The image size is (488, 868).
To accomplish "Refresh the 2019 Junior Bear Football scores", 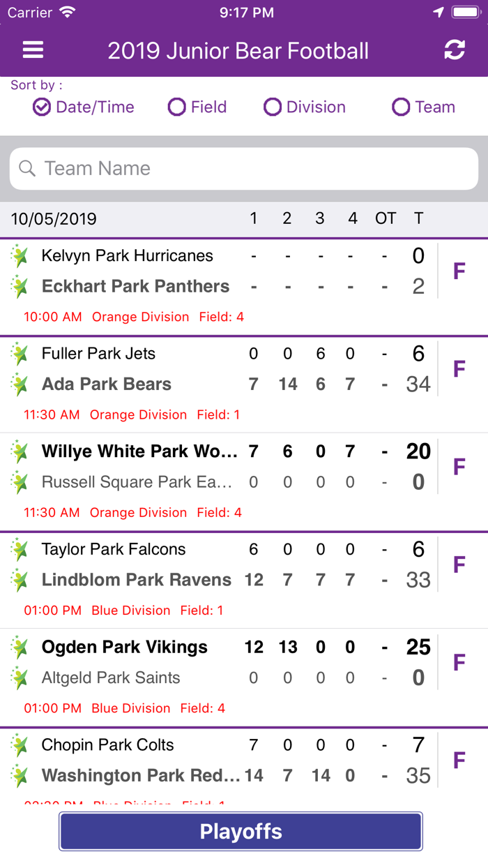I will 455,50.
